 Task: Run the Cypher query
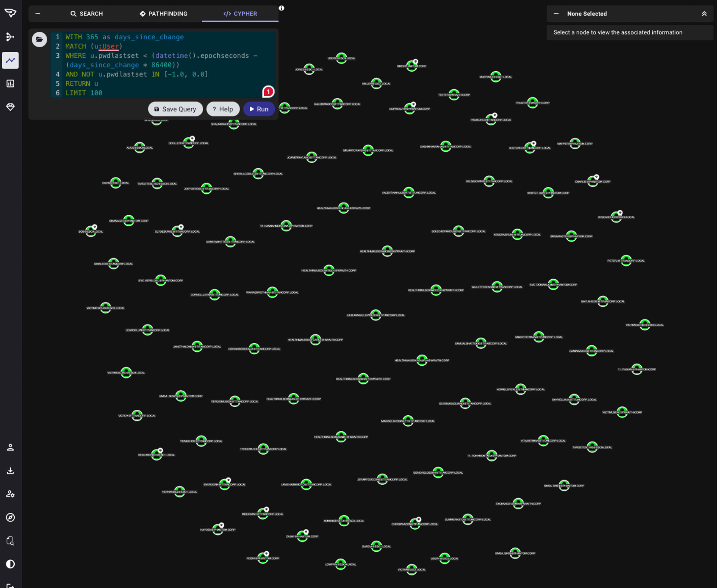click(259, 109)
